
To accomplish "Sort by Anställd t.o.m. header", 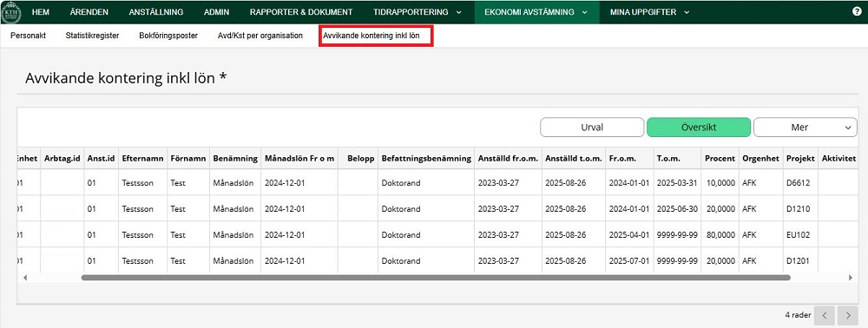I will coord(574,158).
